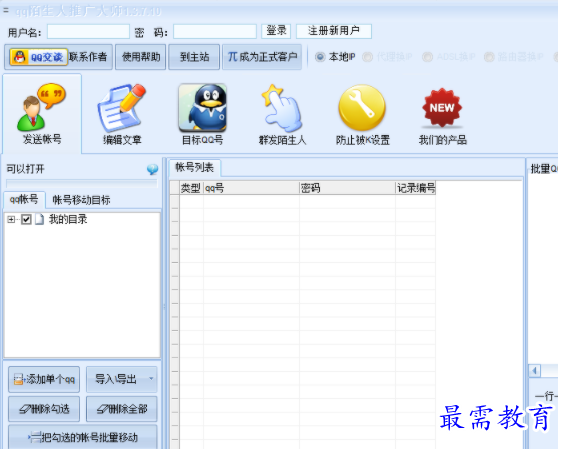Click the 成为正式客户 button
The height and width of the screenshot is (449, 561).
pyautogui.click(x=262, y=57)
